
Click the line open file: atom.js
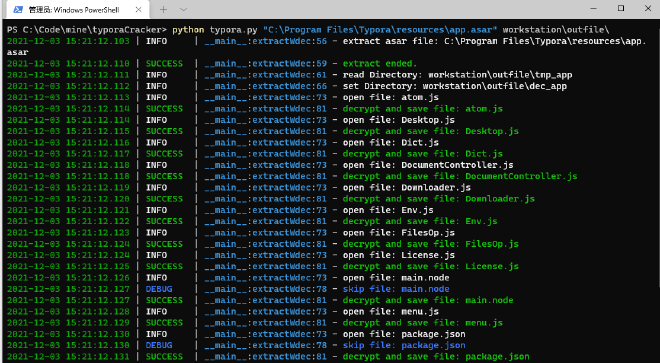(391, 97)
